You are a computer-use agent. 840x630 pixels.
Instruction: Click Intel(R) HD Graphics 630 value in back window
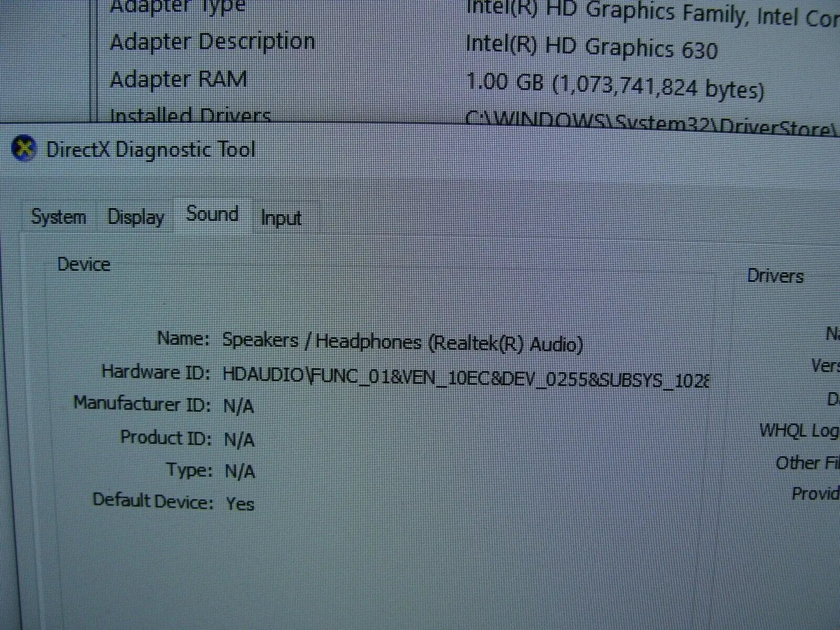point(592,47)
